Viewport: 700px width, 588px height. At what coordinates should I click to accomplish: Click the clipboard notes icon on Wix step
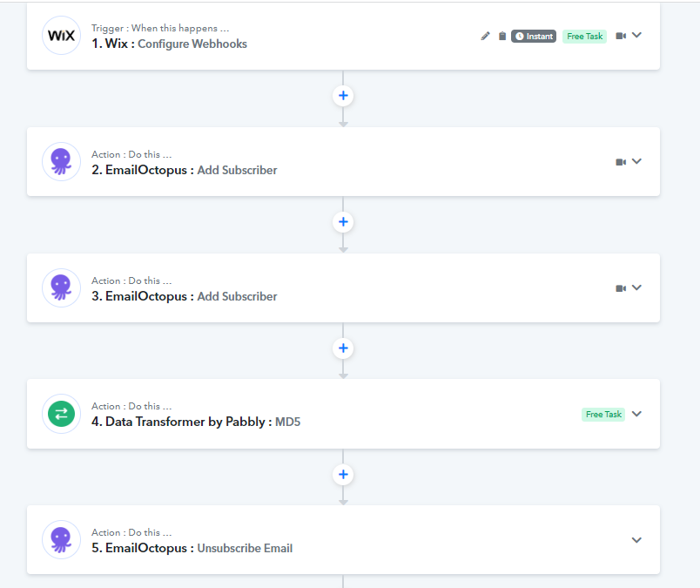tap(502, 37)
